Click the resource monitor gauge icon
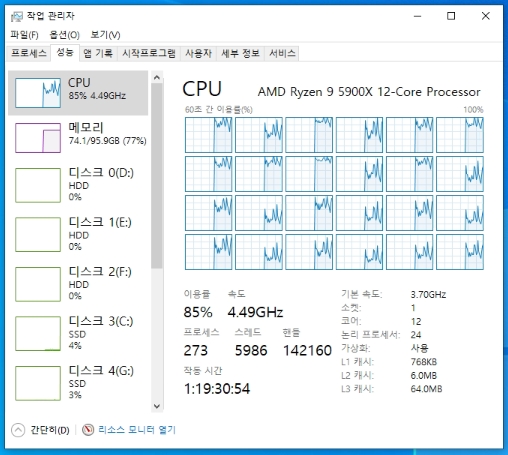This screenshot has width=508, height=455. (x=88, y=430)
